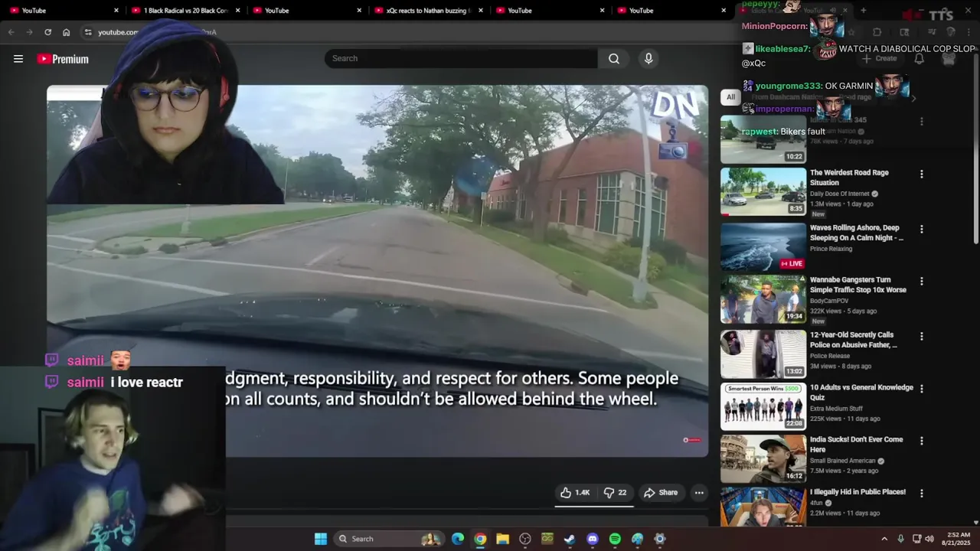
Task: Click the Create button
Action: click(x=879, y=59)
